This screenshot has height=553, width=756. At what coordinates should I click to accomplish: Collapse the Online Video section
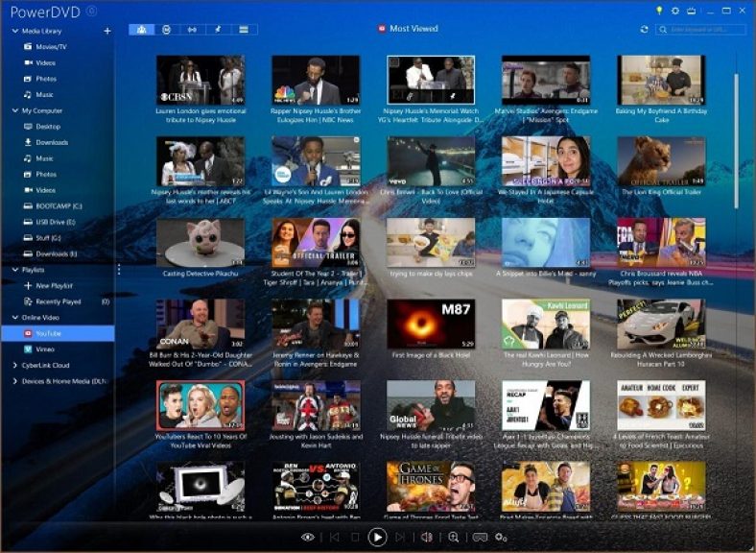tap(15, 318)
